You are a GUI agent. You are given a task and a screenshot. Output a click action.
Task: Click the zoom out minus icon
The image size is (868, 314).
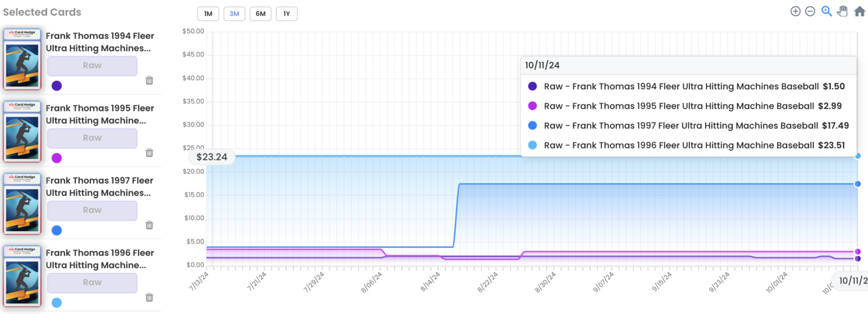click(x=810, y=11)
